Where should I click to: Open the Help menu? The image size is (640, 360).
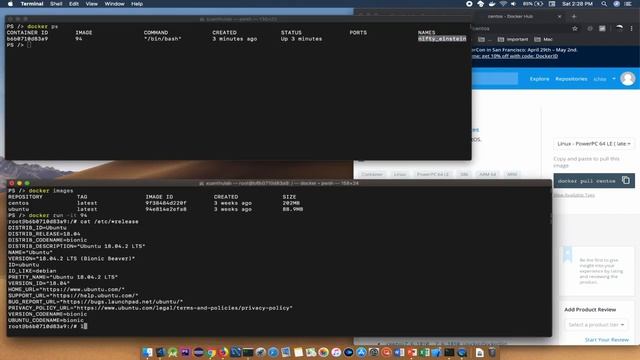137,4
